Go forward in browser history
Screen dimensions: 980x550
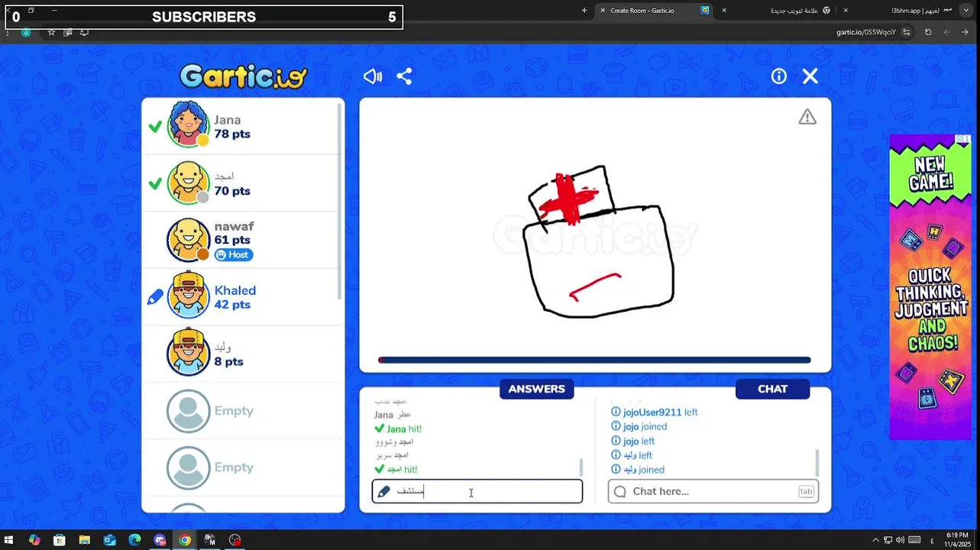(947, 32)
